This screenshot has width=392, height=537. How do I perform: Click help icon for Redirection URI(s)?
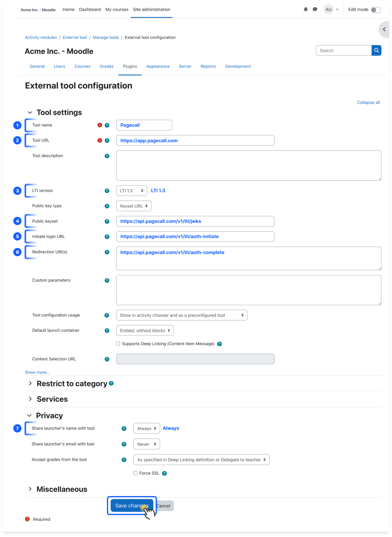pyautogui.click(x=107, y=252)
